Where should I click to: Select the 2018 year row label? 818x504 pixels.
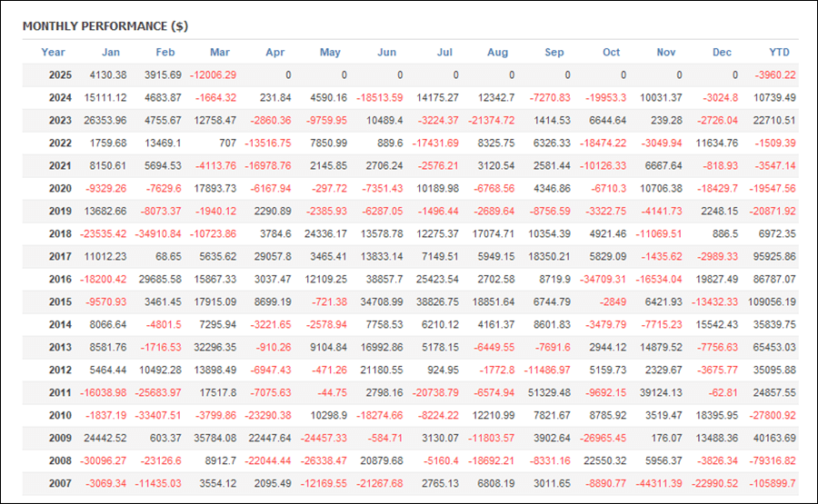60,234
